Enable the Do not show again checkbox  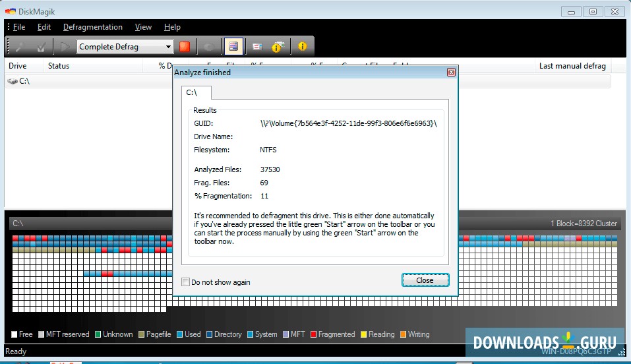pyautogui.click(x=185, y=282)
